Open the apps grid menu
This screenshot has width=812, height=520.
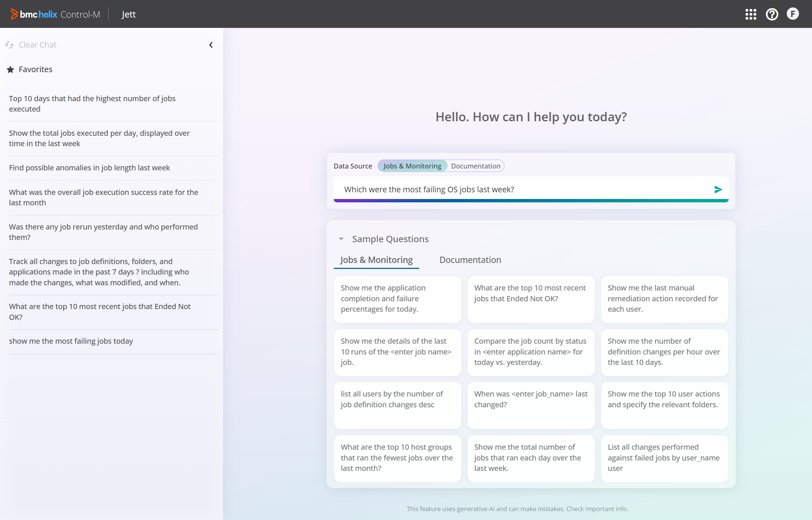coord(751,14)
